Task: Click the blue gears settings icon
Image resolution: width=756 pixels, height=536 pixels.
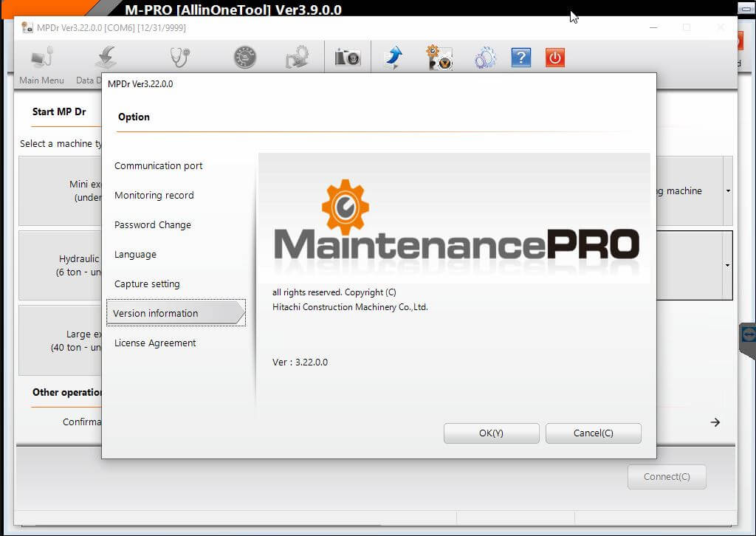Action: tap(485, 57)
